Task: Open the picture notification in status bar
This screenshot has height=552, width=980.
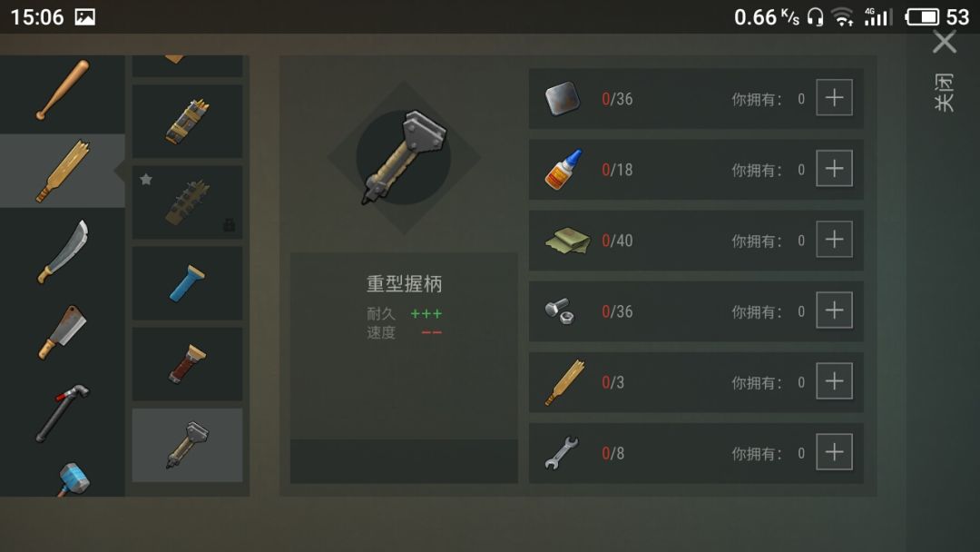Action: [x=85, y=17]
